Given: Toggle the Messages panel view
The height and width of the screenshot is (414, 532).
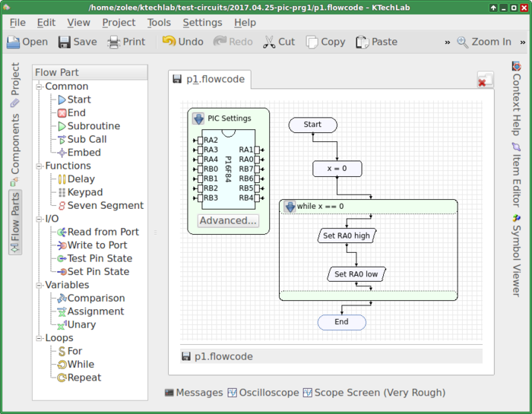Looking at the screenshot, I should click(194, 393).
